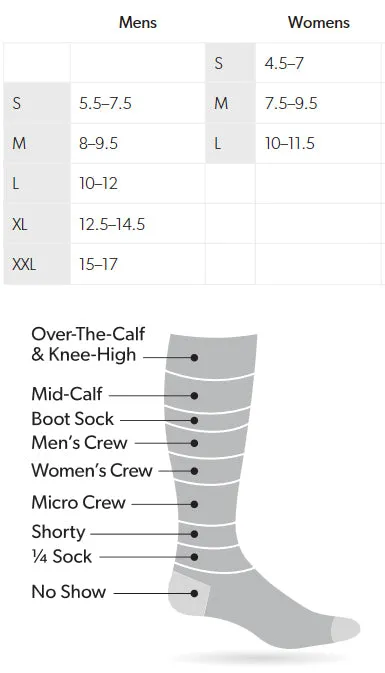Click mens L range 10–12
This screenshot has height=673, width=385.
pos(98,184)
